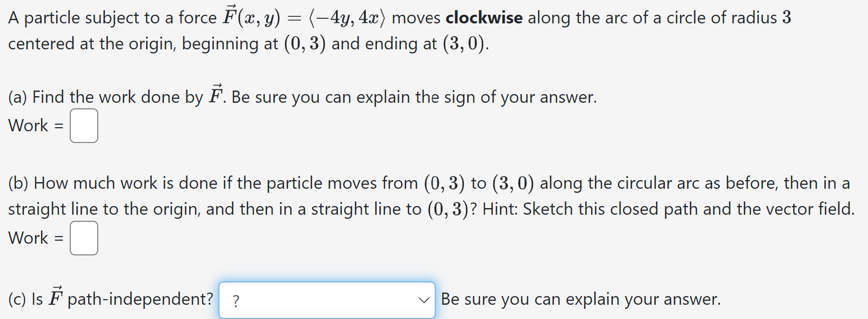
Task: Open the selection list asking if F is path-independent
Action: 326,300
